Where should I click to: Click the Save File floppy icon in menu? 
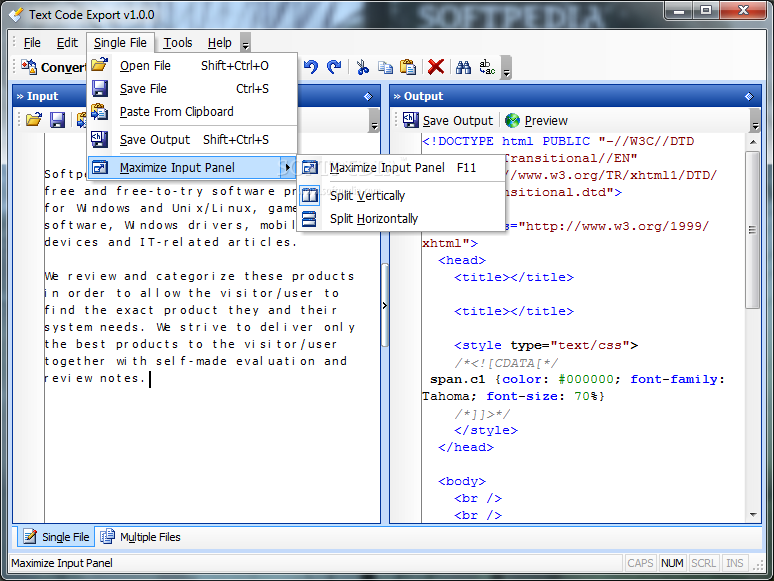coord(100,88)
